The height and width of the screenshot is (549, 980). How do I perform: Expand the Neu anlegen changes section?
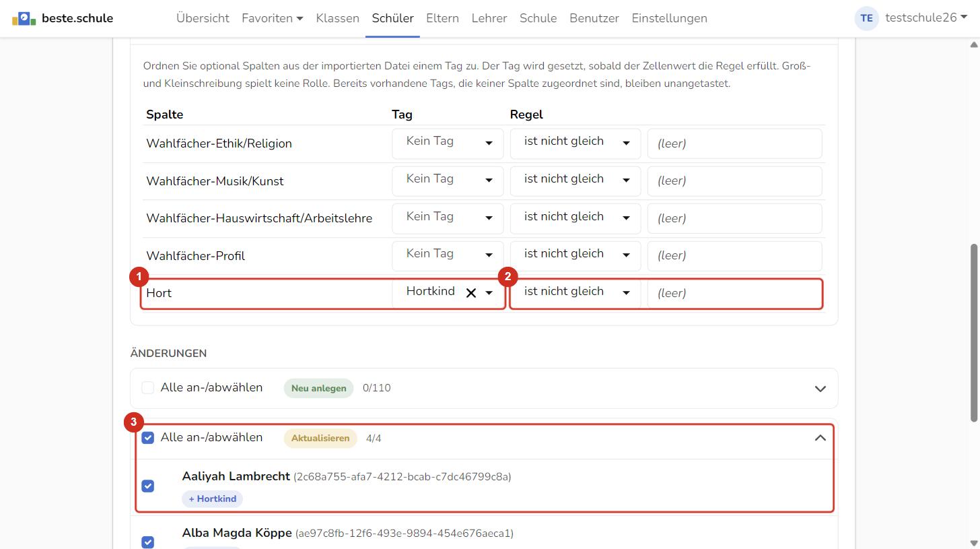click(820, 389)
